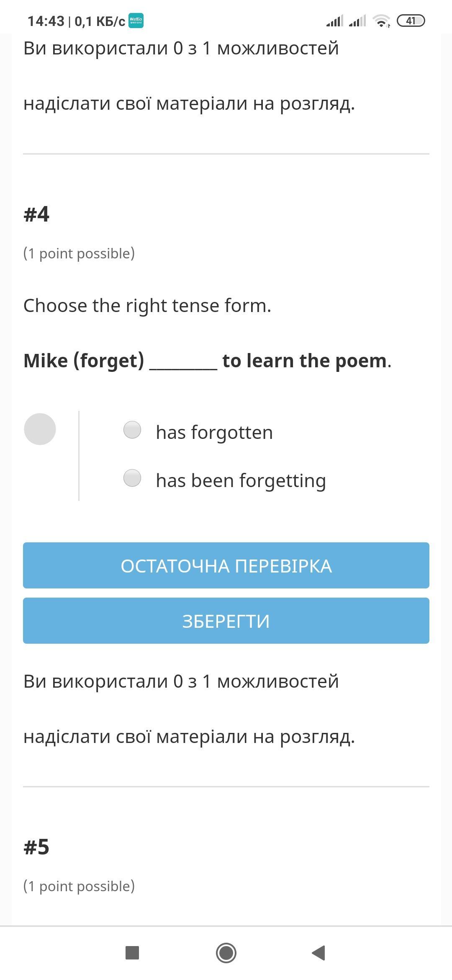Screen dimensions: 452x980
Task: Tap the Android recent apps square
Action: tap(132, 953)
